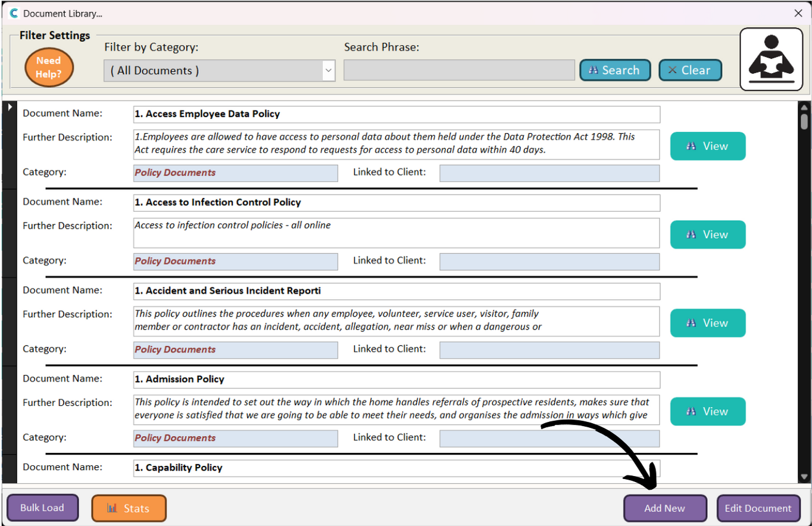Open the Filter by Category dropdown
812x526 pixels.
[x=329, y=70]
